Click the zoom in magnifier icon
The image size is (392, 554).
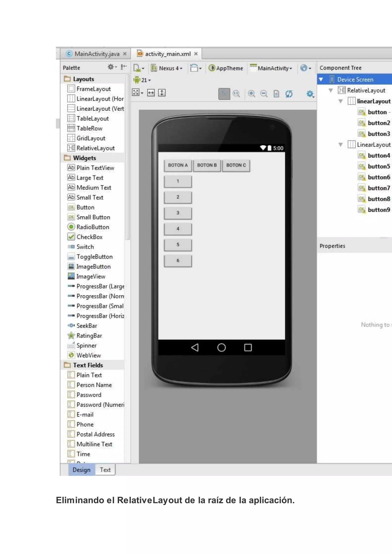(251, 93)
